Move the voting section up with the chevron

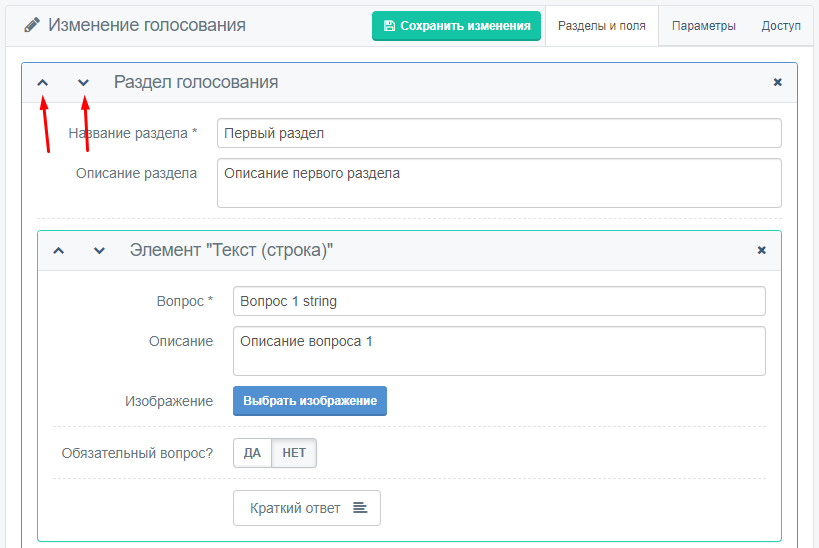click(x=43, y=83)
